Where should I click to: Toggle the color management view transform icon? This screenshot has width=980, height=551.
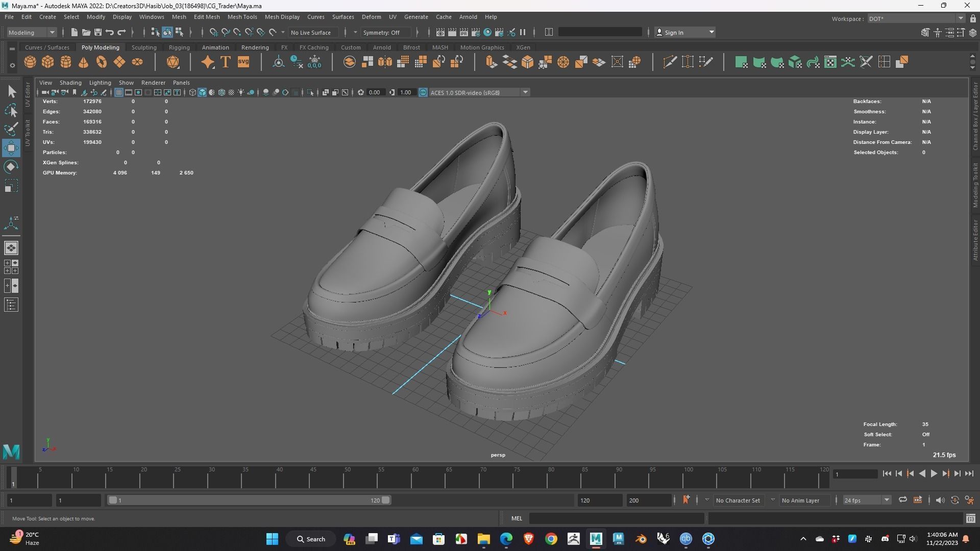pos(423,92)
